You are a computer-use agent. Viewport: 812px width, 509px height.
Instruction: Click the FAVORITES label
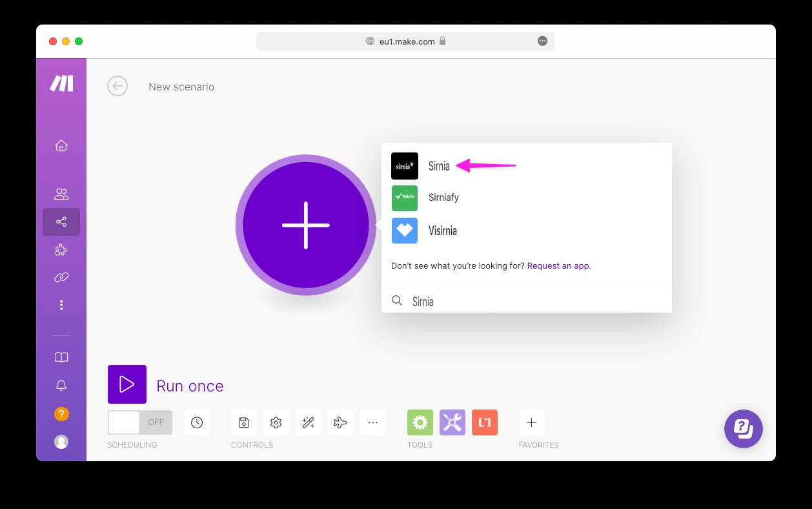click(539, 445)
